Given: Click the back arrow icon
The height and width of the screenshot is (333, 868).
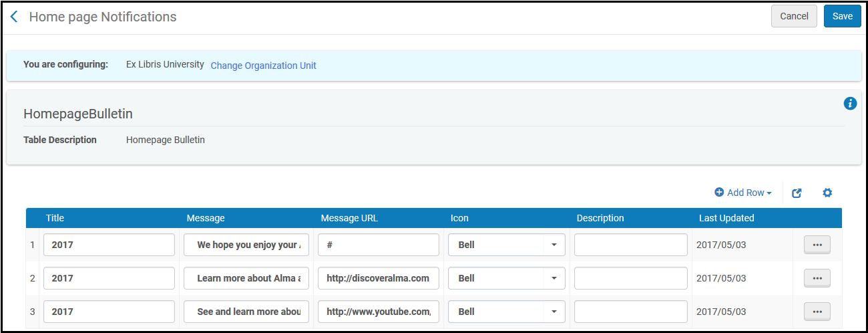Looking at the screenshot, I should [x=14, y=17].
